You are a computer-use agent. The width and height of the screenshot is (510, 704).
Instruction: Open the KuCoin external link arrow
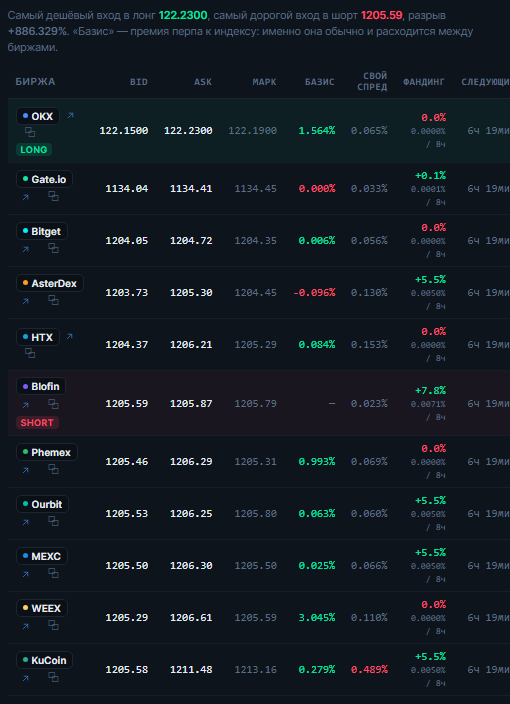click(26, 678)
